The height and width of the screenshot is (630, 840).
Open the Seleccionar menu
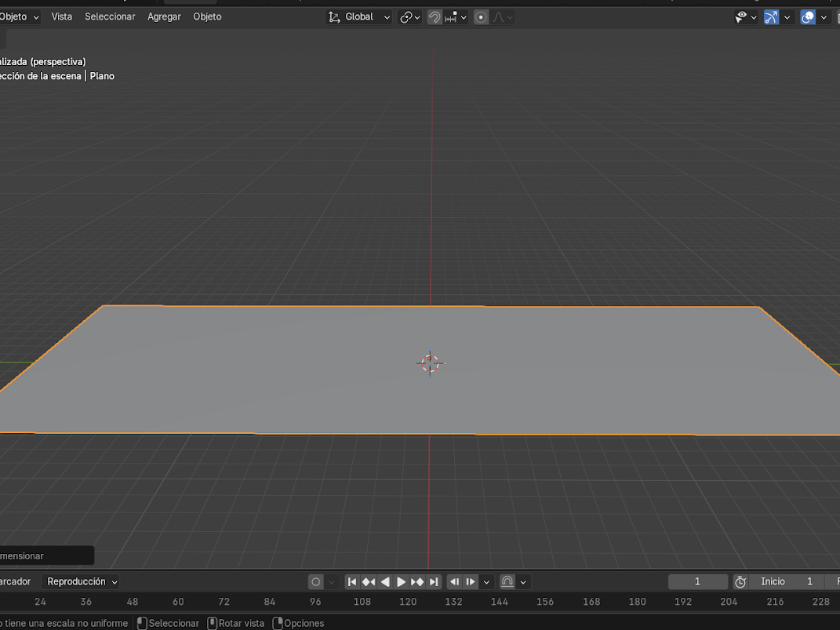[x=110, y=16]
